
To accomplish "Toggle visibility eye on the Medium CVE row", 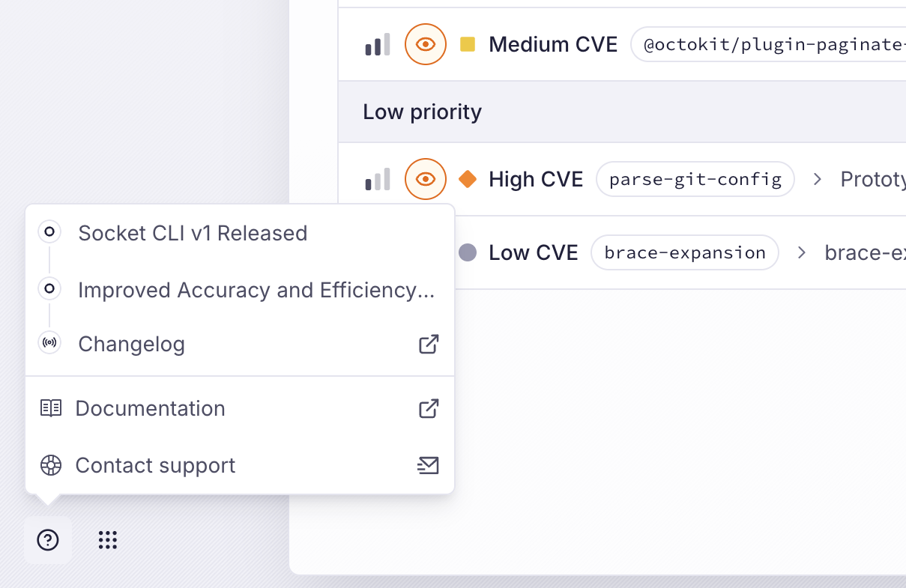I will [x=425, y=44].
